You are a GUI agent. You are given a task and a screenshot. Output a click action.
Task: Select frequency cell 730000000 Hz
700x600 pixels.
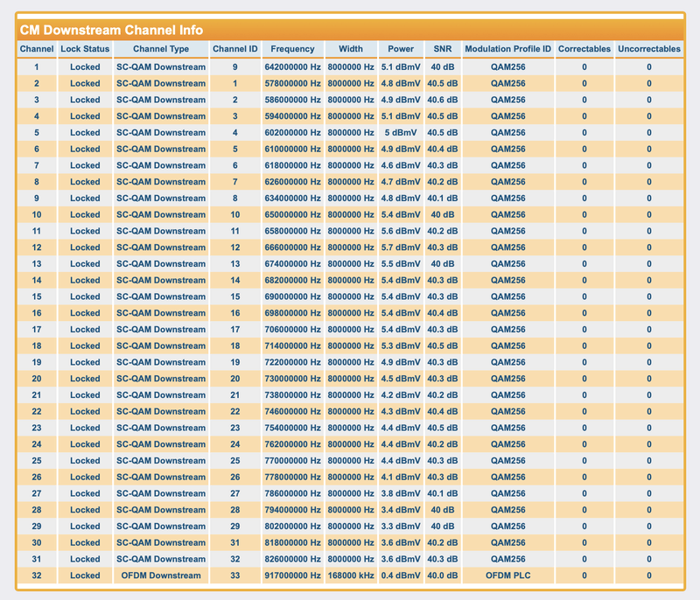(292, 379)
